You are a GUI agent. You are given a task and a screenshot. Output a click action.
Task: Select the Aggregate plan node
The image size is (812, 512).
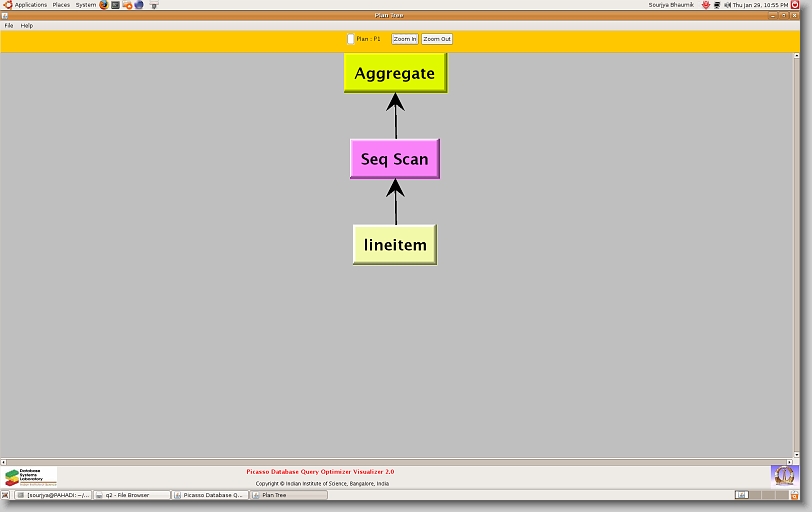pyautogui.click(x=395, y=73)
